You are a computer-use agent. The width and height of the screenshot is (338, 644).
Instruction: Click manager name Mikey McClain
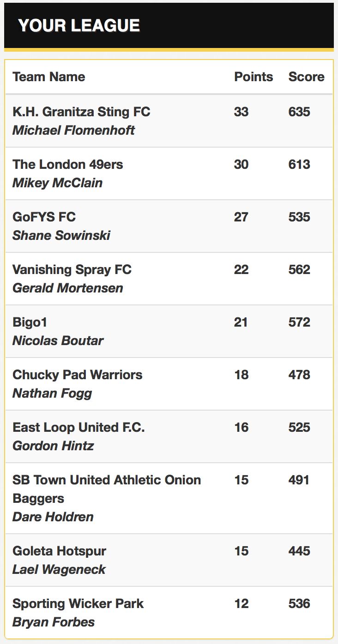[57, 183]
